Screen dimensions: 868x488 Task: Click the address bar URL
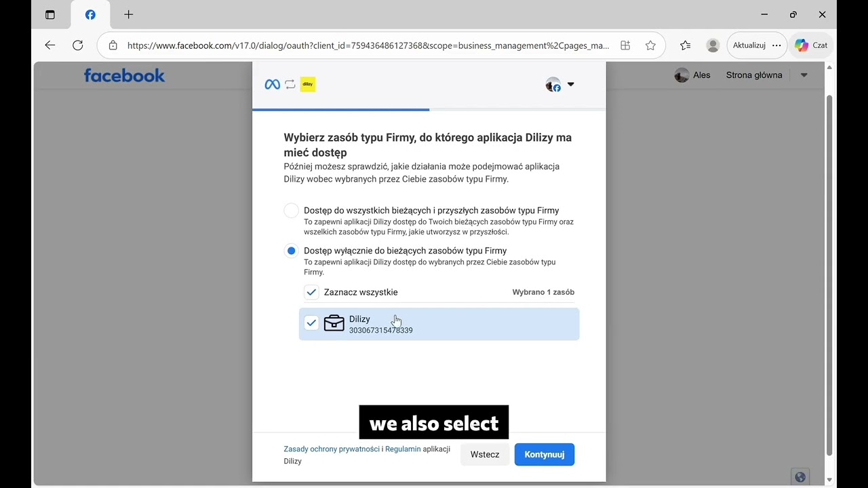[368, 45]
